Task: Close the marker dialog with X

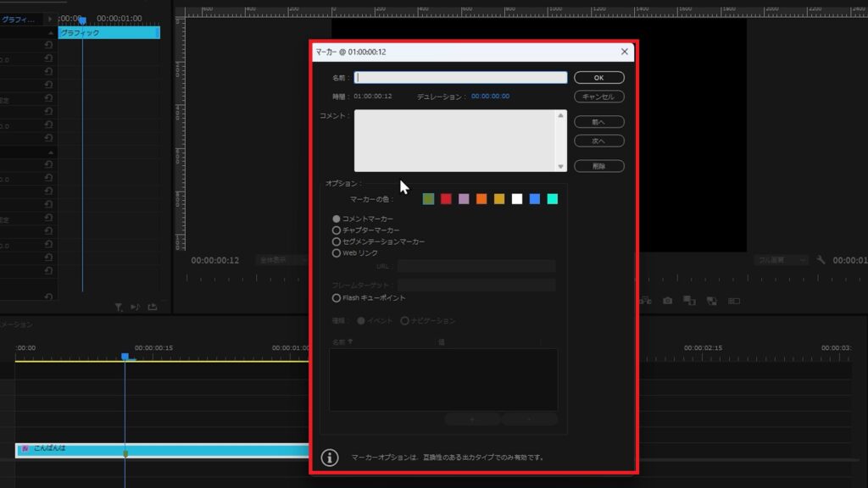Action: [x=625, y=52]
